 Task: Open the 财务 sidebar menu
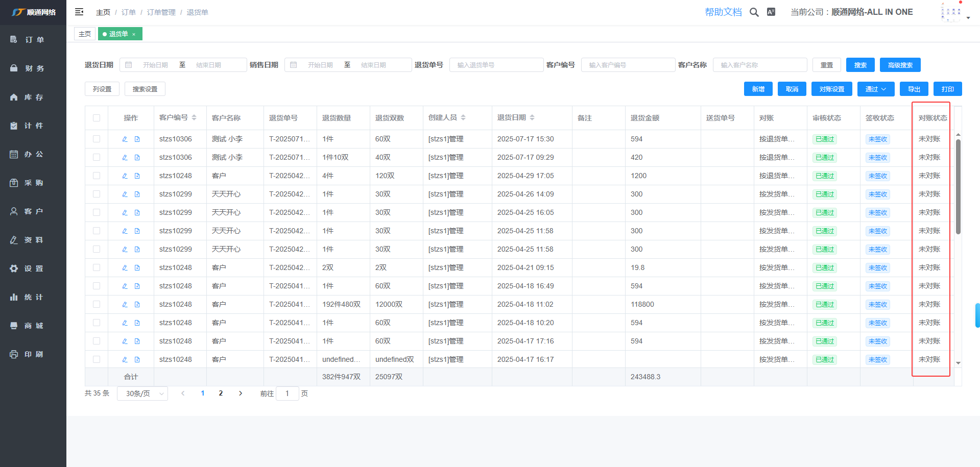[33, 68]
